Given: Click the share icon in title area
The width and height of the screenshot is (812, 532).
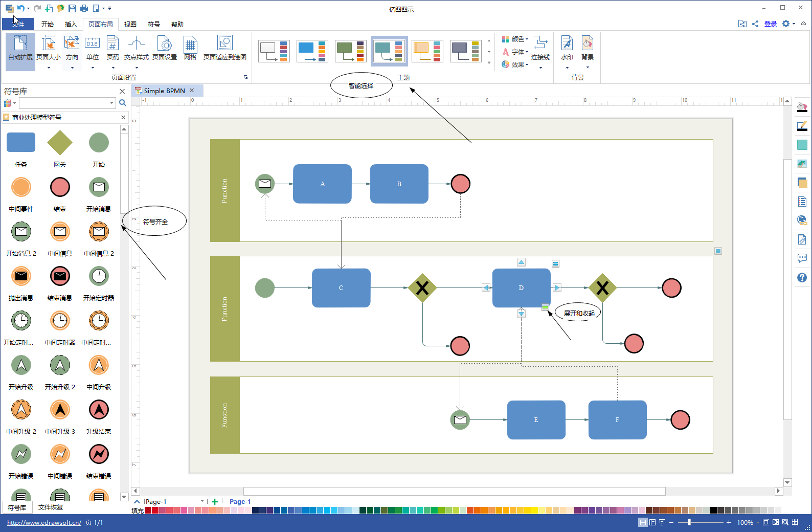Looking at the screenshot, I should click(755, 24).
